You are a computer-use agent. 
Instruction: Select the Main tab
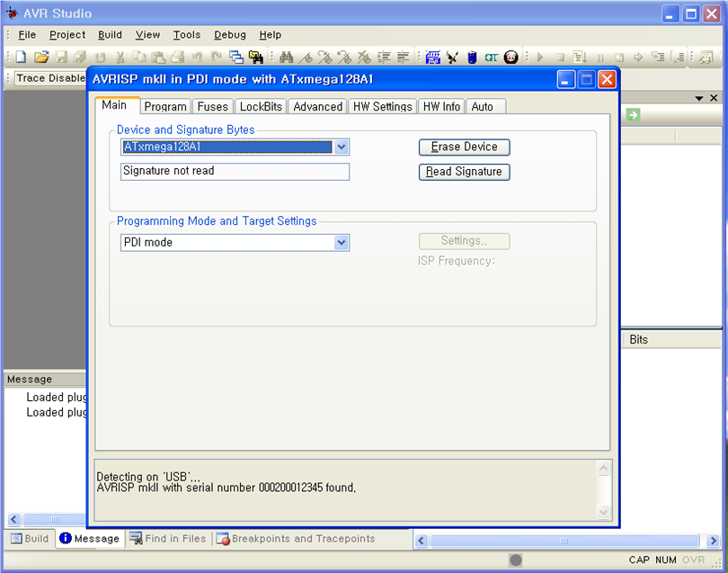click(x=117, y=105)
